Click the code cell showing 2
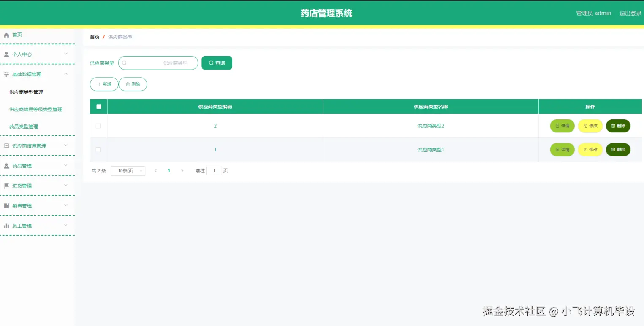 [x=215, y=126]
